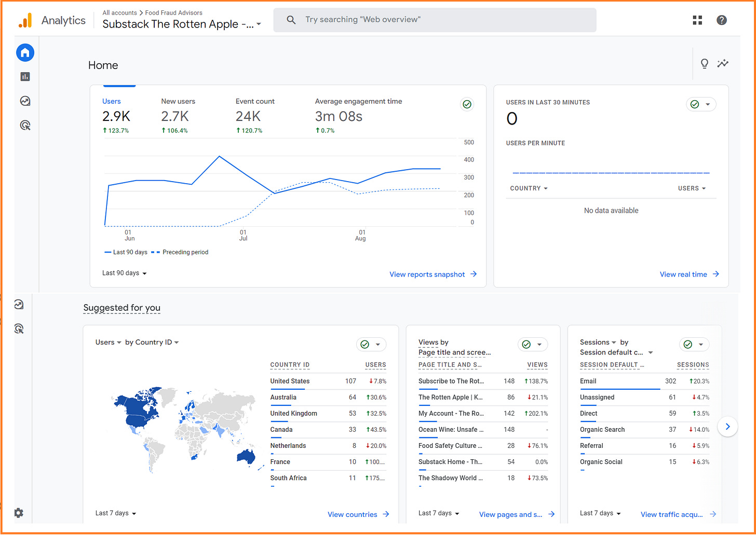
Task: Open the property selector dropdown for Substack The Rotten Apple
Action: tap(182, 24)
